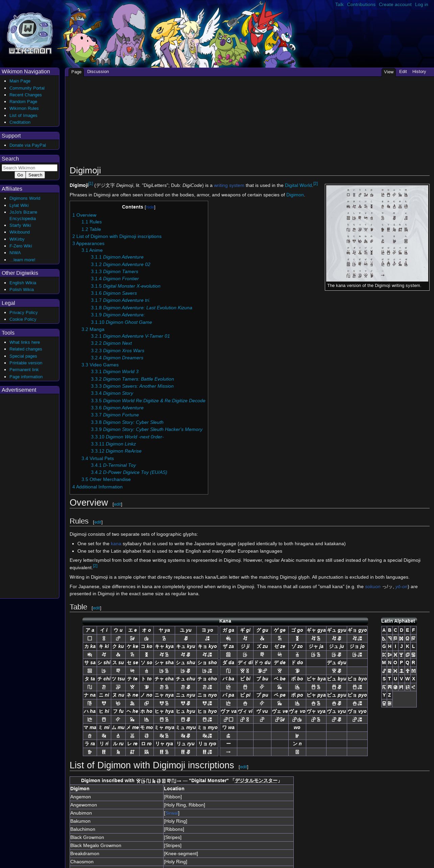
Task: Select the View tab
Action: pyautogui.click(x=389, y=72)
